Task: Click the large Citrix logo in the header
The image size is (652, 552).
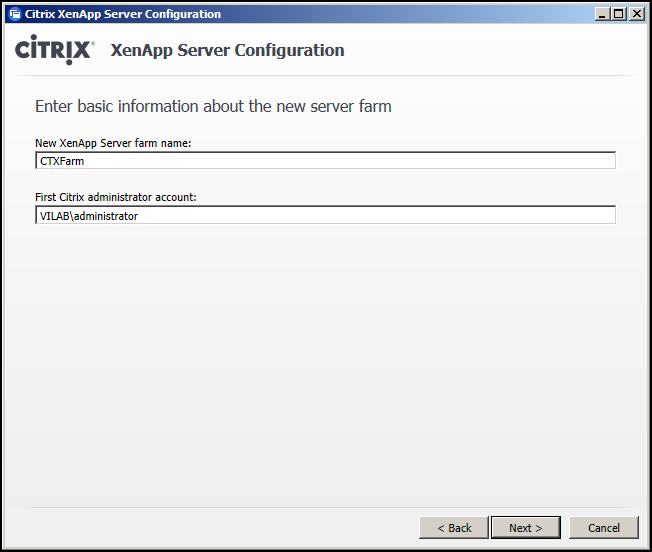Action: click(x=53, y=49)
